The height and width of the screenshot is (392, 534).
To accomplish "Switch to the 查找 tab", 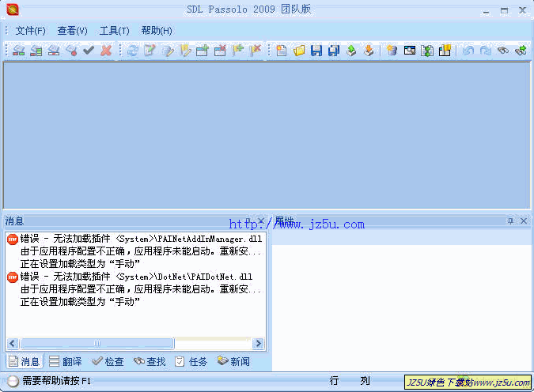I will (150, 361).
